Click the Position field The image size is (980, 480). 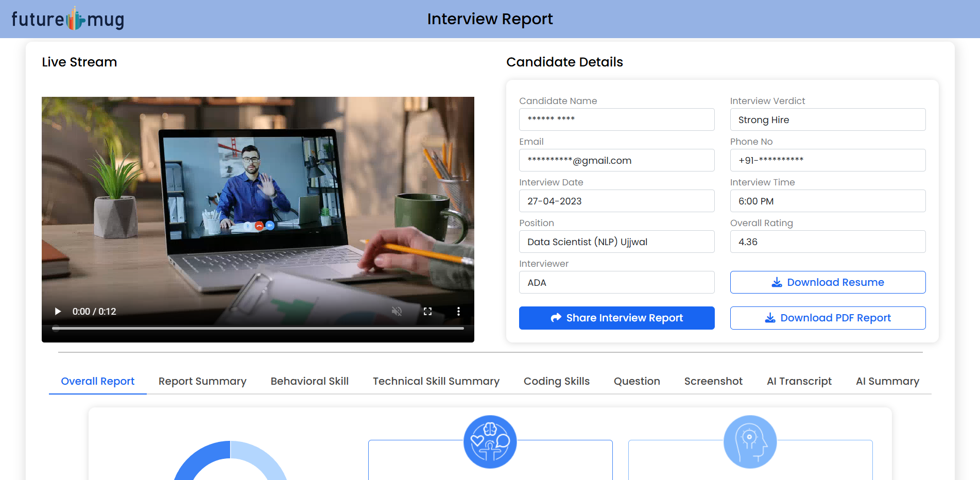(x=616, y=242)
